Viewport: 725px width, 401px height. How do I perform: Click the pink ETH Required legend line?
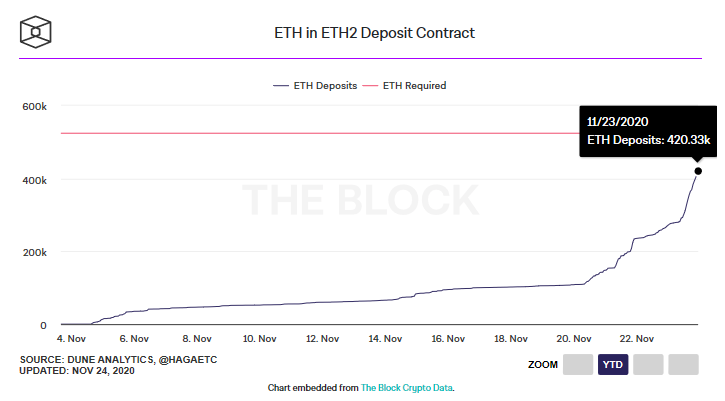[x=370, y=86]
